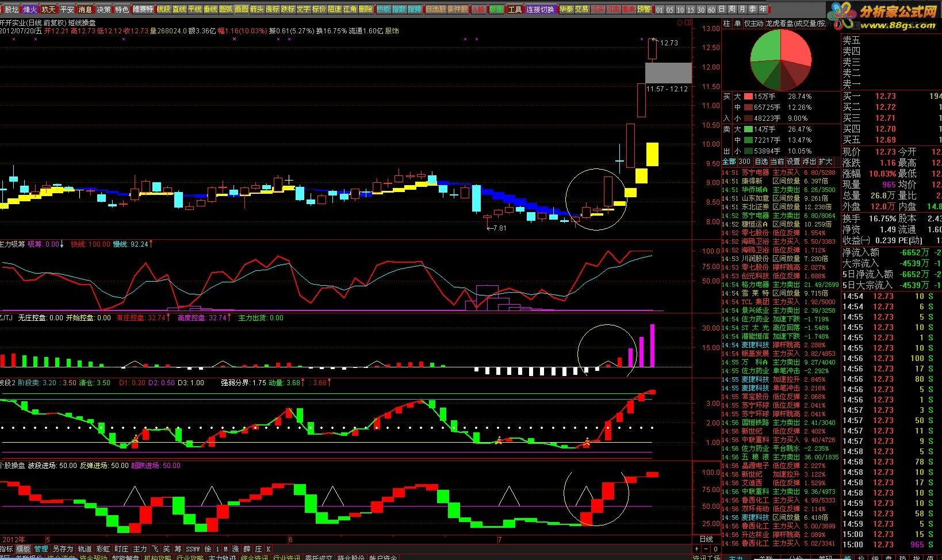Screen dimensions: 942x560
Task: Select the 阻速 resistance speed line tool
Action: point(334,9)
